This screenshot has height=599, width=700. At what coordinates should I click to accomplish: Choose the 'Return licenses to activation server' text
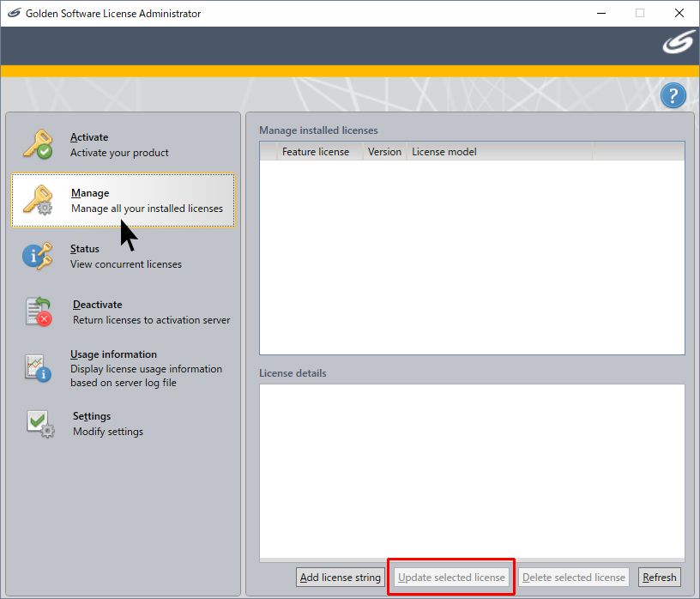point(151,320)
